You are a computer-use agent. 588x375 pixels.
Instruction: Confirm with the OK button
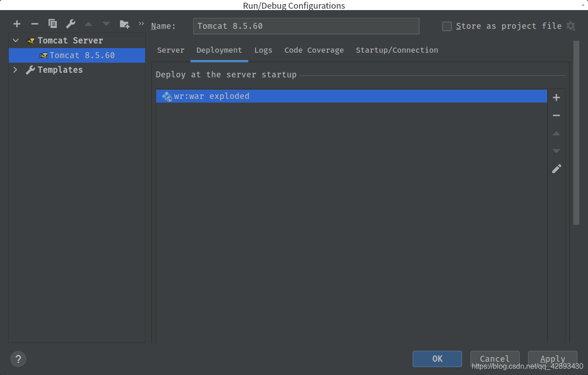click(437, 359)
